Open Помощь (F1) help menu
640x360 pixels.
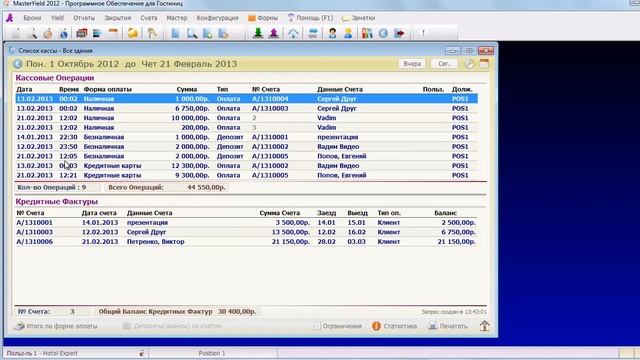(x=311, y=18)
